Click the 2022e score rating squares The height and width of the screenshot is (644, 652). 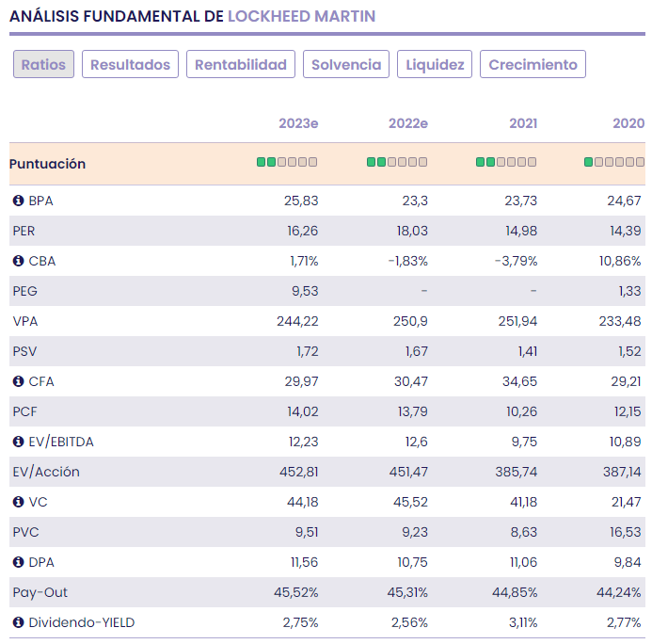coord(397,163)
